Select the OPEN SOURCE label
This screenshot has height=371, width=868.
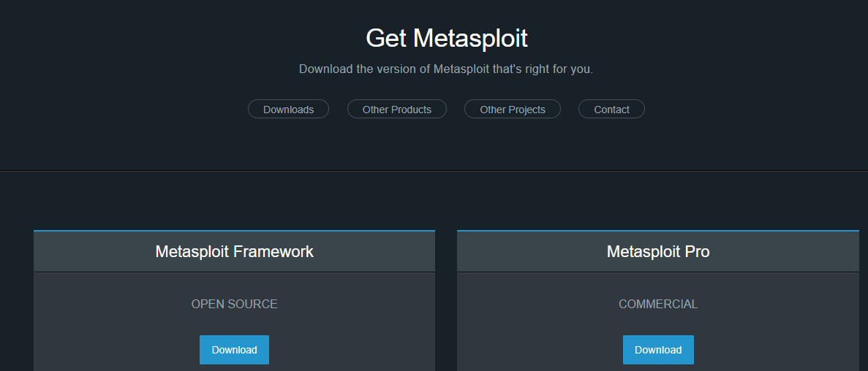pos(234,304)
